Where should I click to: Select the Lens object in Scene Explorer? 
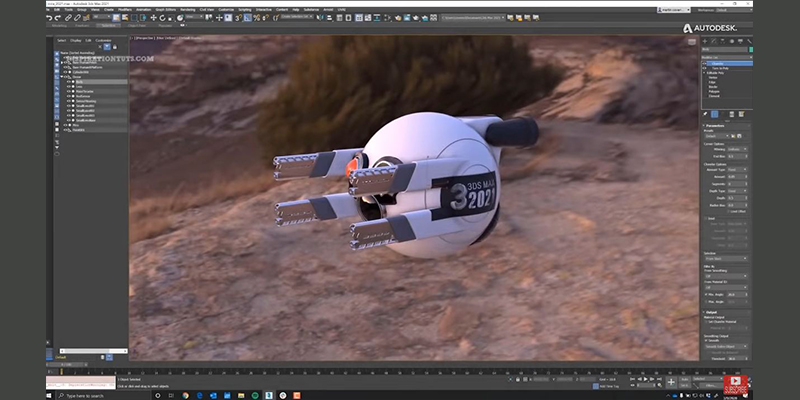click(79, 87)
